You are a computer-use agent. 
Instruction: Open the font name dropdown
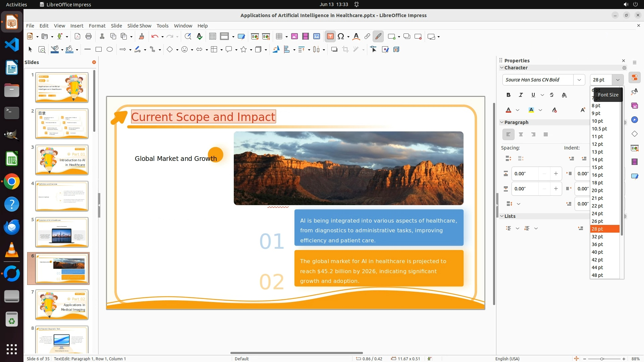click(x=579, y=80)
